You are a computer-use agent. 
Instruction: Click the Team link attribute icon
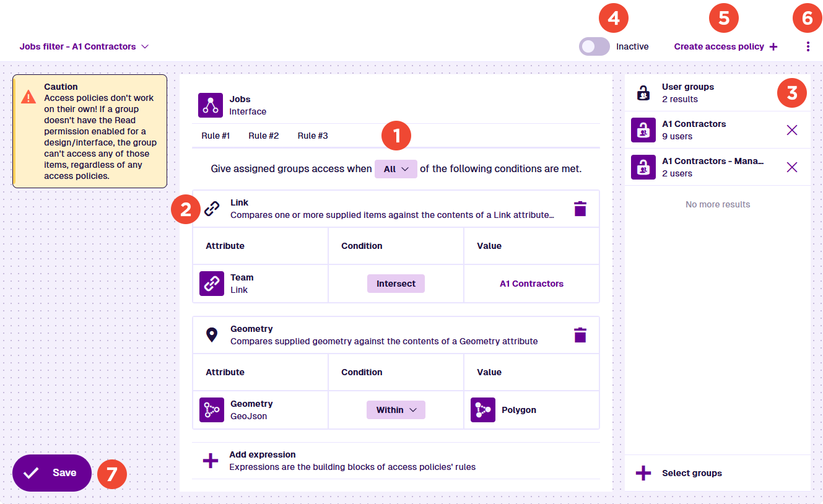(212, 284)
